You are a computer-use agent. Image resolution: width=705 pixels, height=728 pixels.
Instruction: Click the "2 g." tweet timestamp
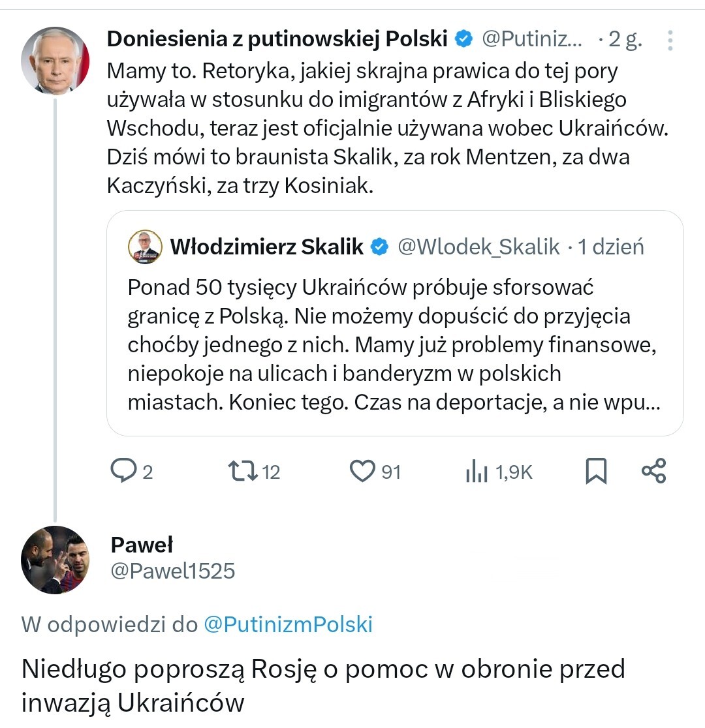pos(625,40)
